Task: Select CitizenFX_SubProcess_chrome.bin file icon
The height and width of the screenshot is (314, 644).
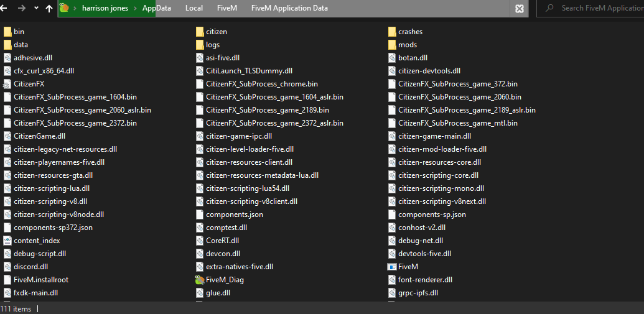Action: 200,84
